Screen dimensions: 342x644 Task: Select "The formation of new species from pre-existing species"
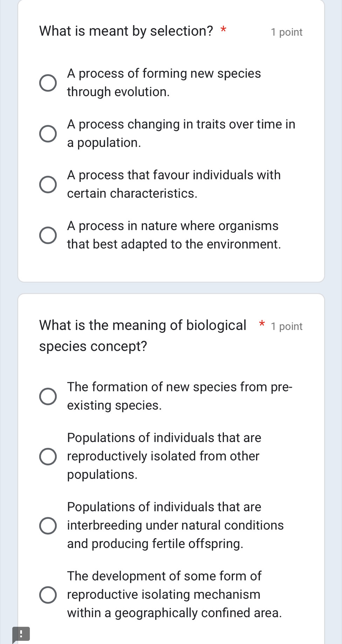tap(48, 396)
